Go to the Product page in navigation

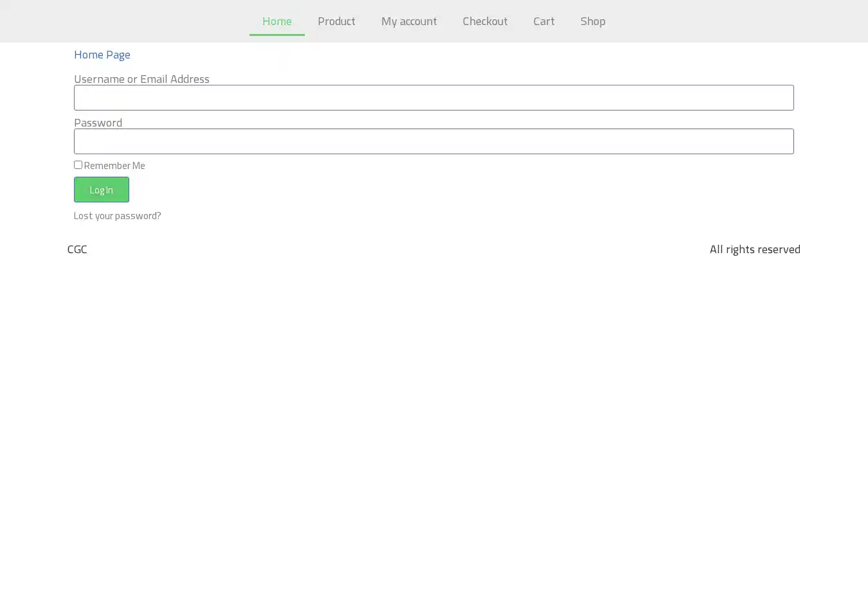coord(336,21)
